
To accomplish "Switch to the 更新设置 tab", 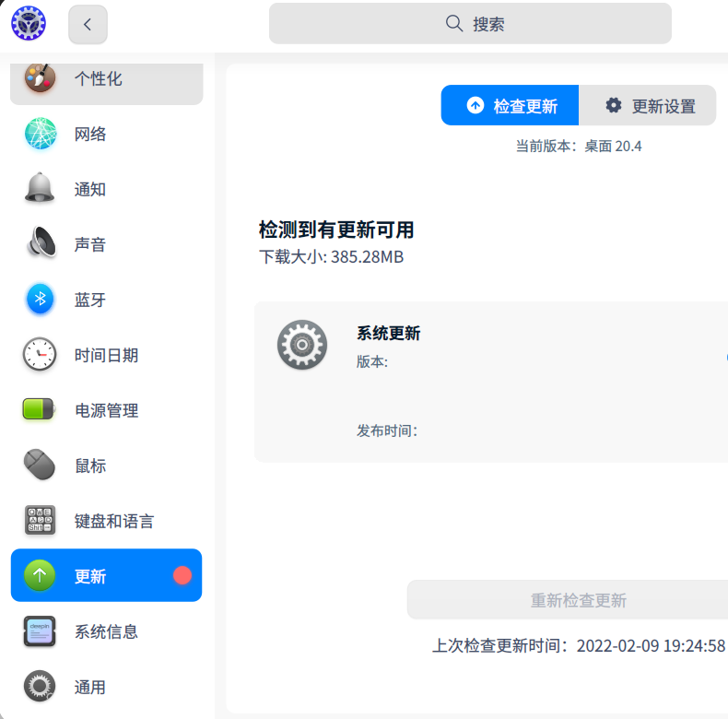I will point(648,105).
